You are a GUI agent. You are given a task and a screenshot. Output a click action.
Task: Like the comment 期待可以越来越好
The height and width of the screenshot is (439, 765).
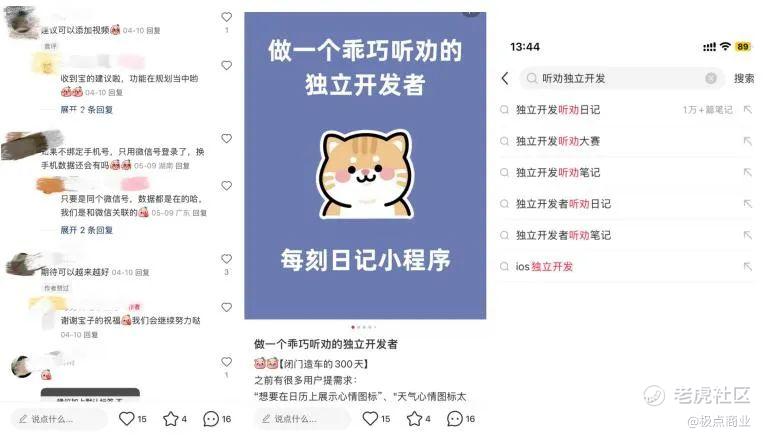226,259
